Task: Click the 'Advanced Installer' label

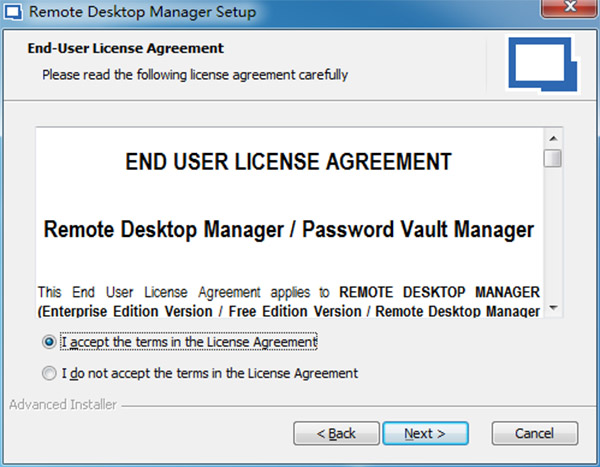Action: (62, 405)
